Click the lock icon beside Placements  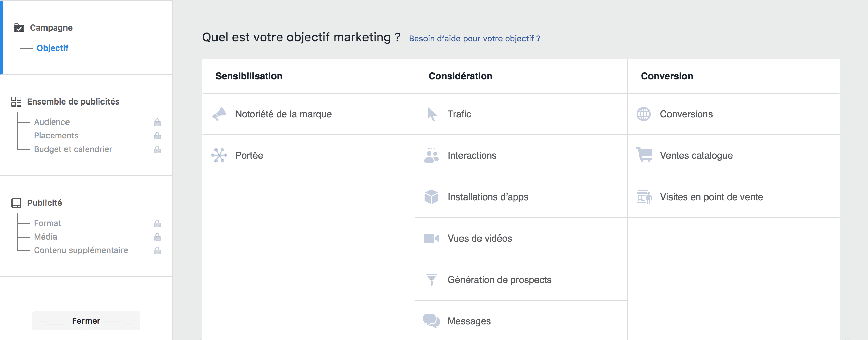157,136
